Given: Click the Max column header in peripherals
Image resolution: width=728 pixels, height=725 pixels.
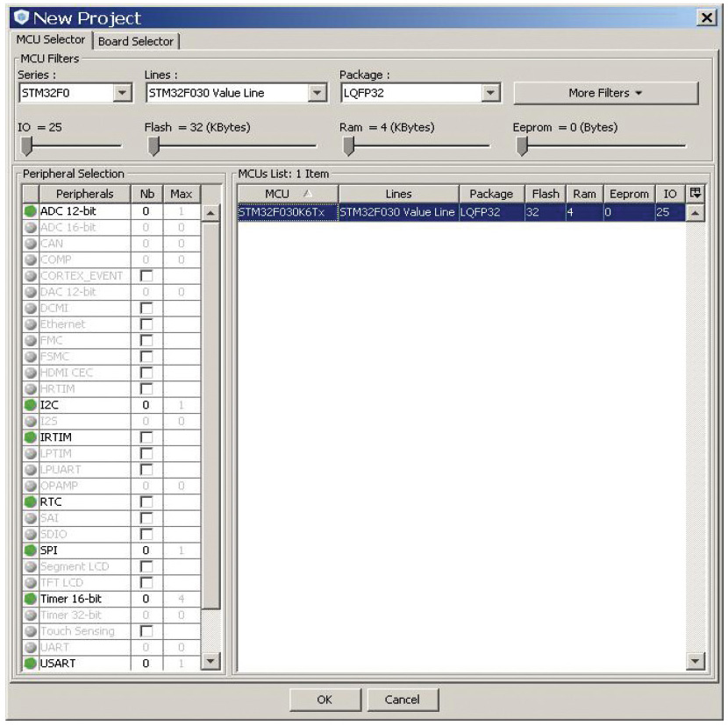Looking at the screenshot, I should (181, 194).
